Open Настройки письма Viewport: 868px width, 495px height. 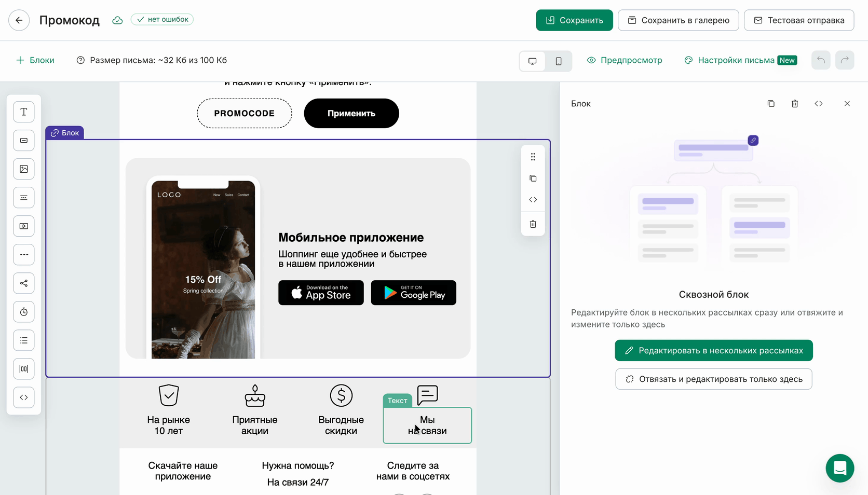coord(741,60)
